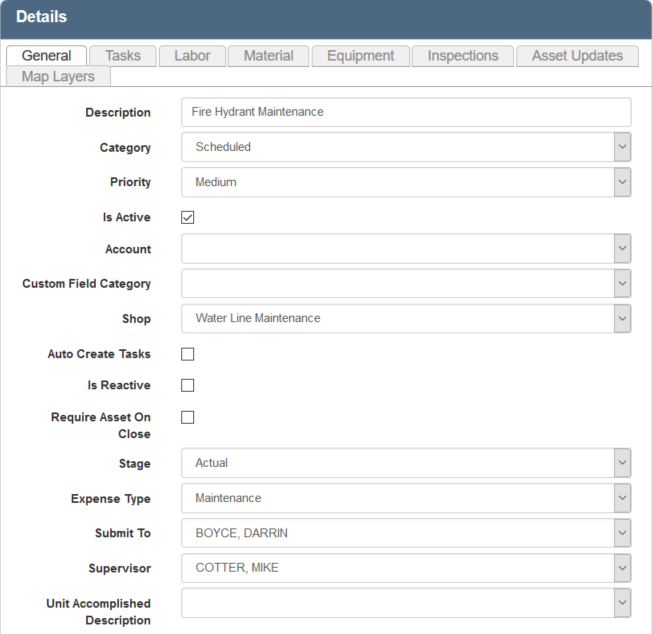This screenshot has height=634, width=653.
Task: Check Require Asset On Close box
Action: (187, 417)
